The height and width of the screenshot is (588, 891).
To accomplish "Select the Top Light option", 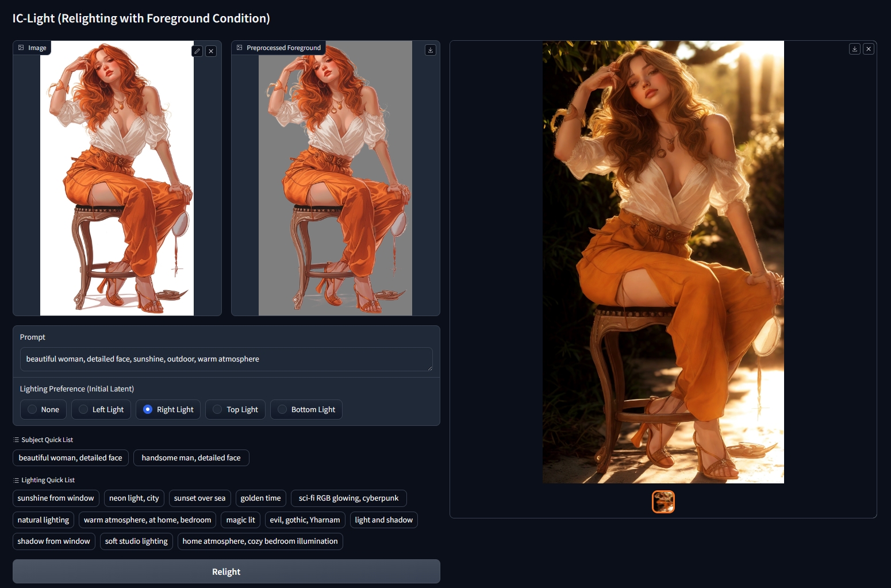I will 235,409.
